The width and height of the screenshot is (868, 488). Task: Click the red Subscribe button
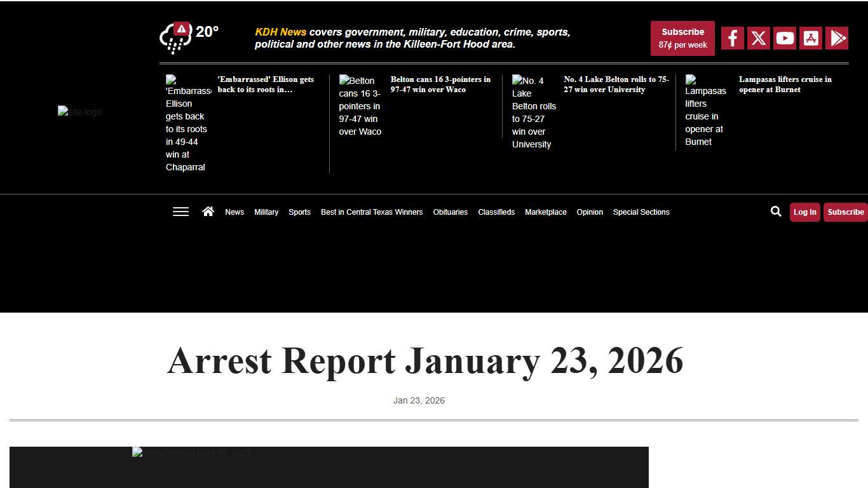pyautogui.click(x=682, y=38)
